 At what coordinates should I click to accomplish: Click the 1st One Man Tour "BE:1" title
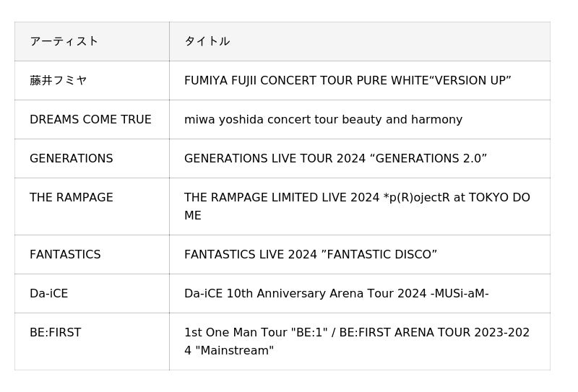(357, 332)
